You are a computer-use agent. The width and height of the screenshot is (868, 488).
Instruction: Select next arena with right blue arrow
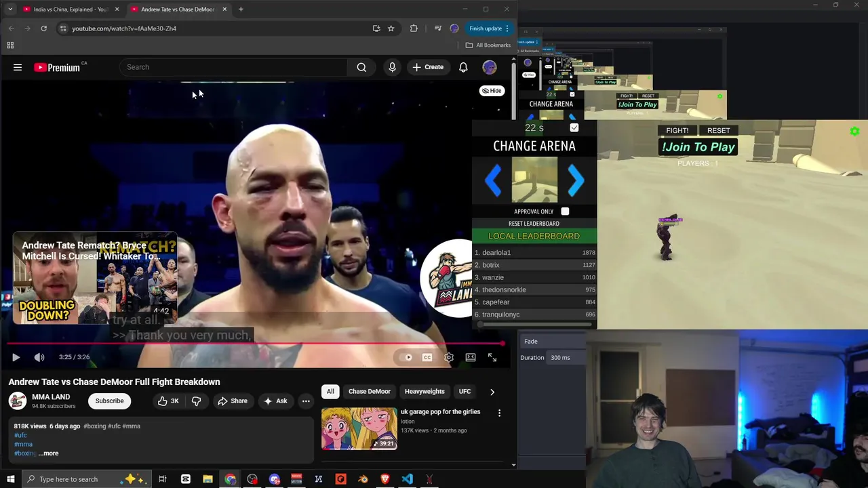(x=576, y=180)
